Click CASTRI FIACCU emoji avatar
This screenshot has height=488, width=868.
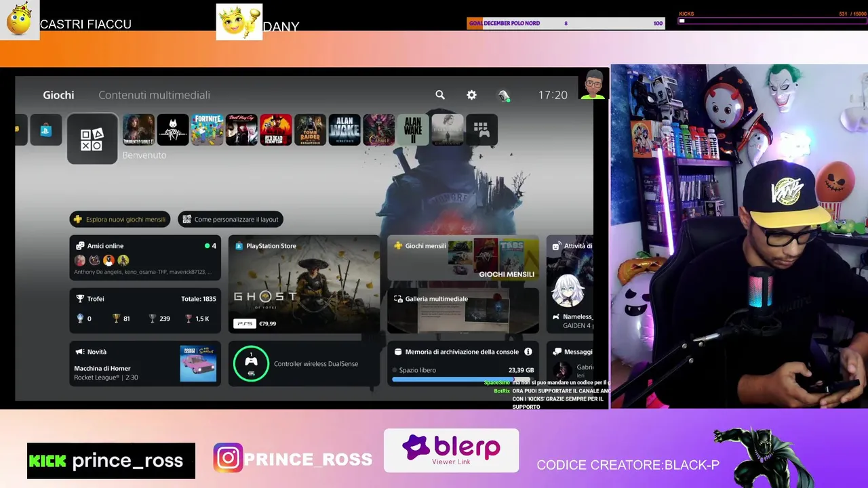point(19,20)
